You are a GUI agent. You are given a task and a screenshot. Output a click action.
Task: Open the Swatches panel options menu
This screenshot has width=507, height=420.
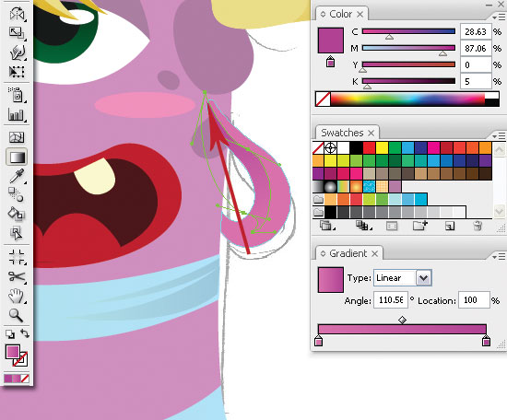pos(499,136)
